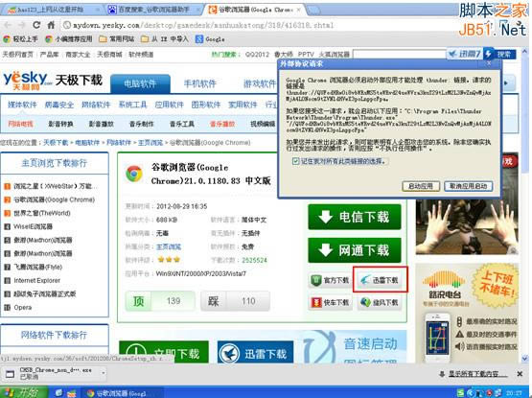Select the 手机软件 tab

[x=199, y=83]
